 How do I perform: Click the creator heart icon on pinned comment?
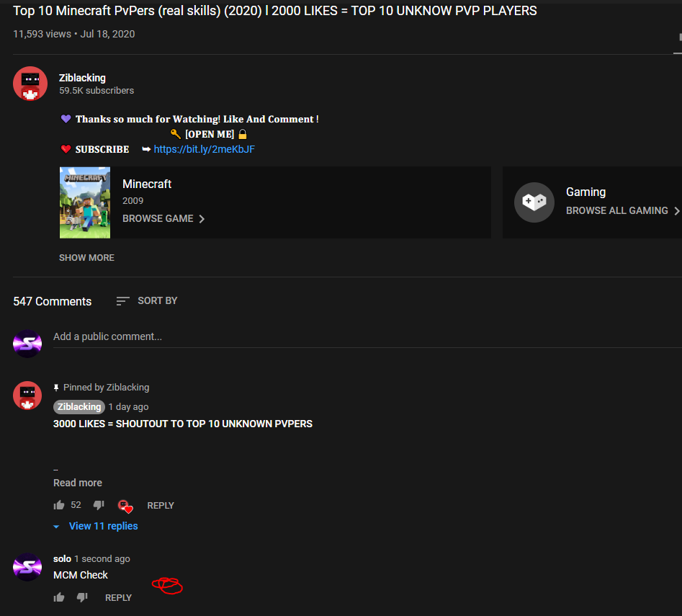125,506
